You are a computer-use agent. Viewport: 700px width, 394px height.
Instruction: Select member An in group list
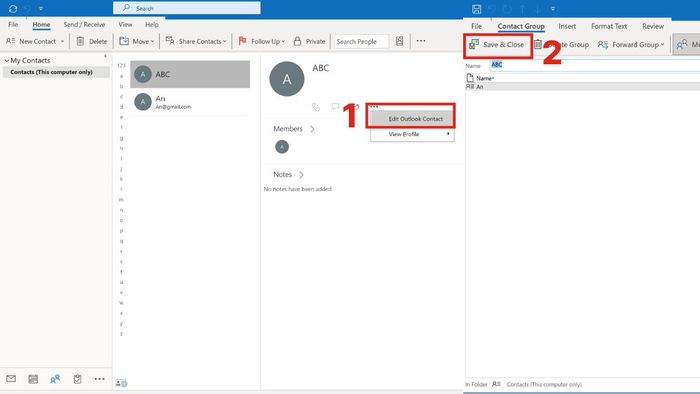(x=582, y=87)
